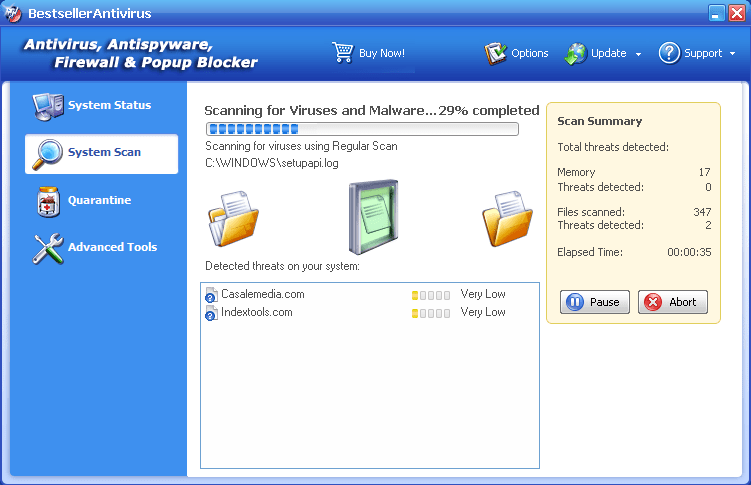The height and width of the screenshot is (485, 751).
Task: Click the Options checklist icon
Action: (x=496, y=53)
